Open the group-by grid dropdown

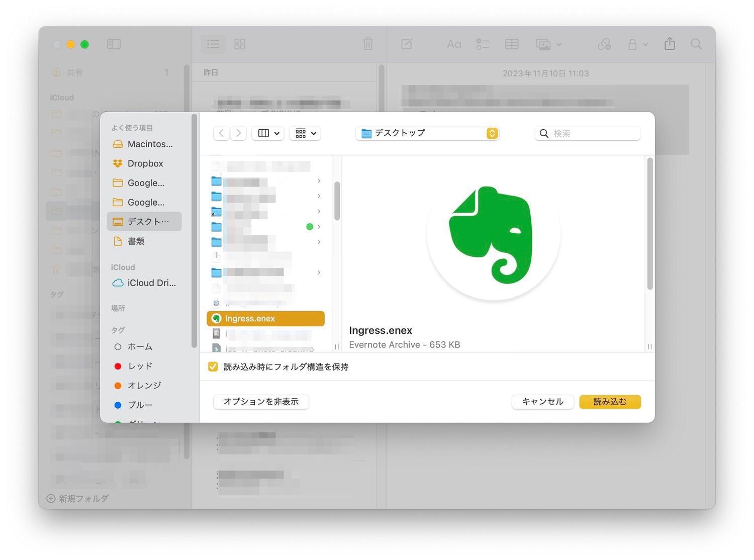coord(305,133)
